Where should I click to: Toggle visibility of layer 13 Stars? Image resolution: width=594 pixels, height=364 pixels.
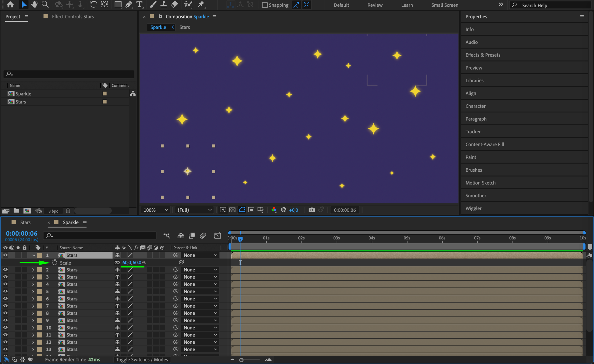coord(5,349)
